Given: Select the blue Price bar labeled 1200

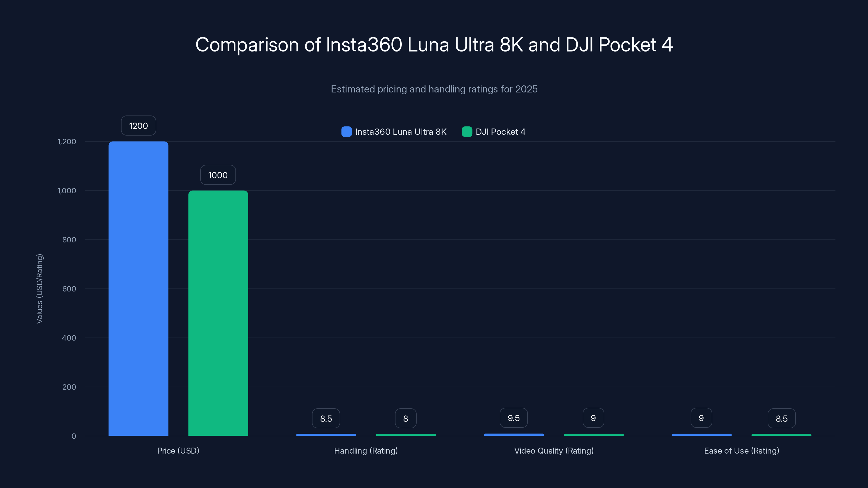Looking at the screenshot, I should [x=139, y=289].
